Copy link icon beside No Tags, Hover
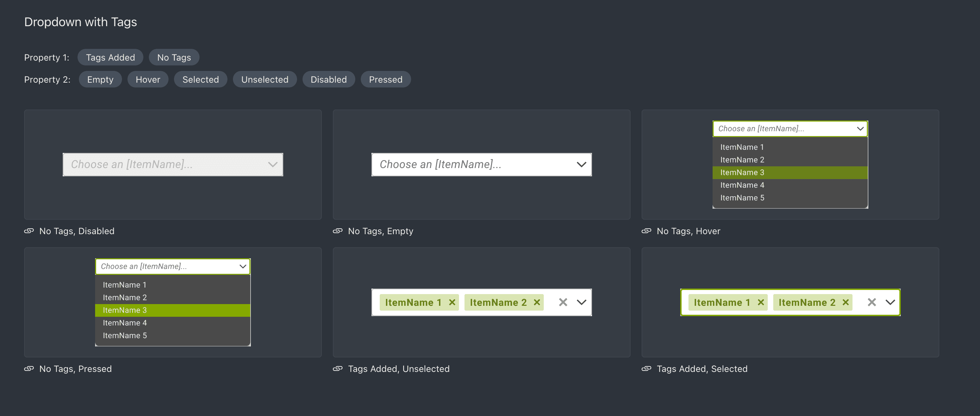980x416 pixels. click(646, 231)
